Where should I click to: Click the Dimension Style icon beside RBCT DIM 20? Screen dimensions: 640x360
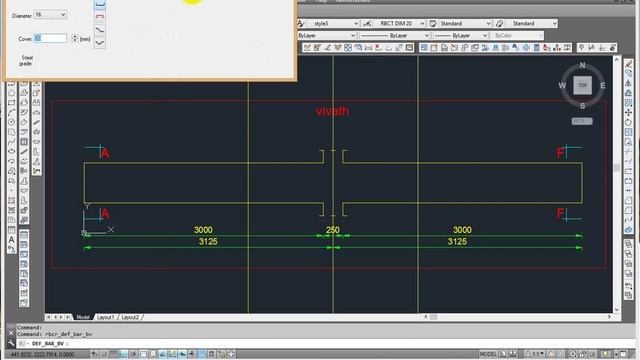(367, 24)
